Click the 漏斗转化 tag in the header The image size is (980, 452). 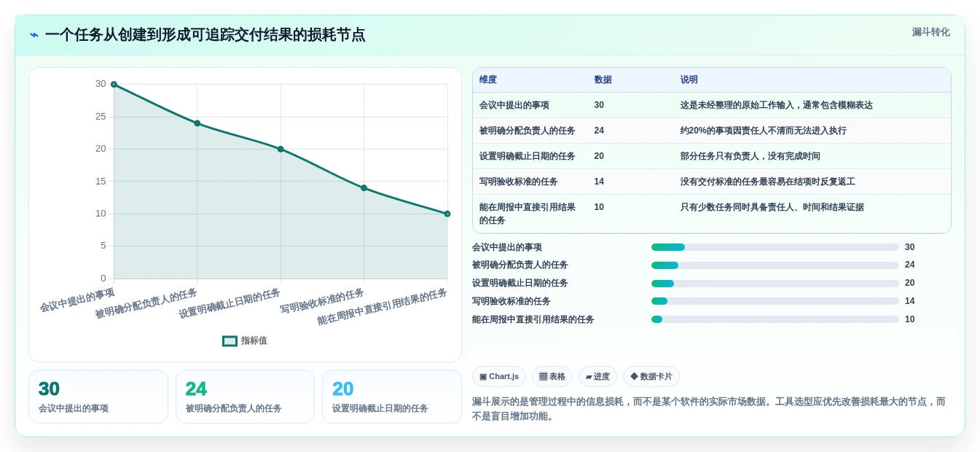coord(931,32)
